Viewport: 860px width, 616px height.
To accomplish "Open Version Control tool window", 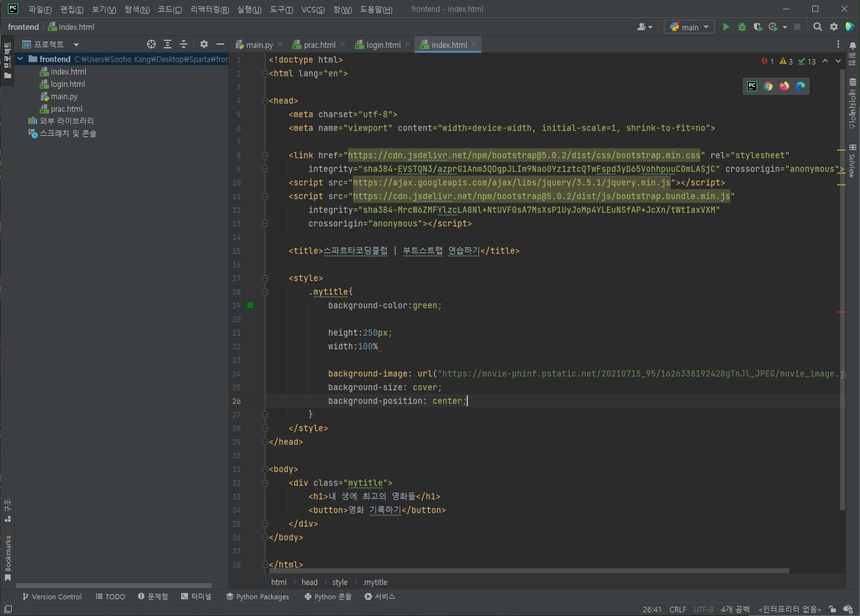I will 52,596.
